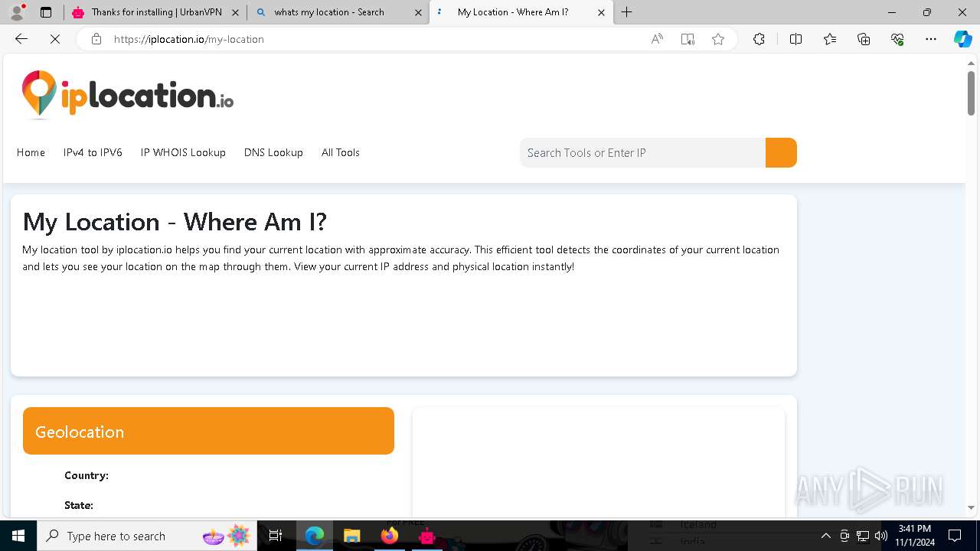Click the browser profile avatar icon
Image resolution: width=980 pixels, height=551 pixels.
pos(17,12)
